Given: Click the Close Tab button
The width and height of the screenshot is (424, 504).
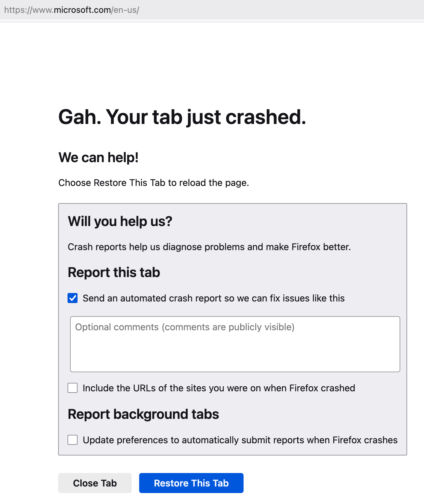Looking at the screenshot, I should point(95,483).
